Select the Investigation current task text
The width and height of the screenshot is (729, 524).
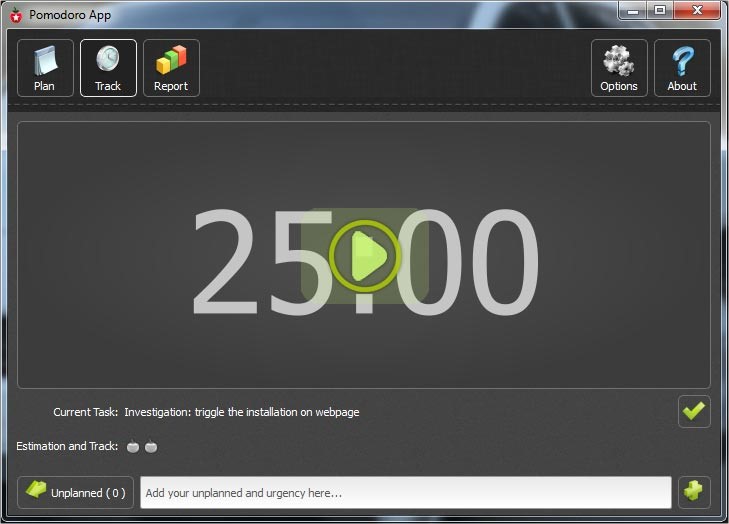point(241,412)
